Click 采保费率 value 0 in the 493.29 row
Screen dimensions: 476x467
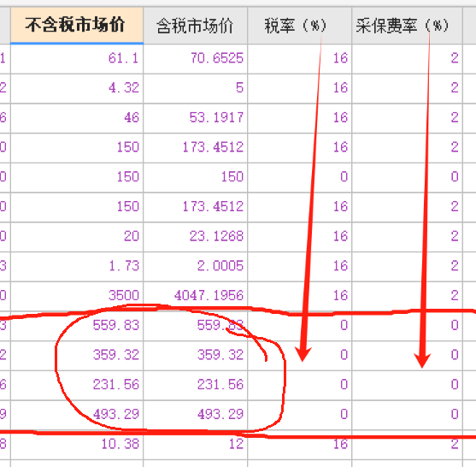point(407,414)
